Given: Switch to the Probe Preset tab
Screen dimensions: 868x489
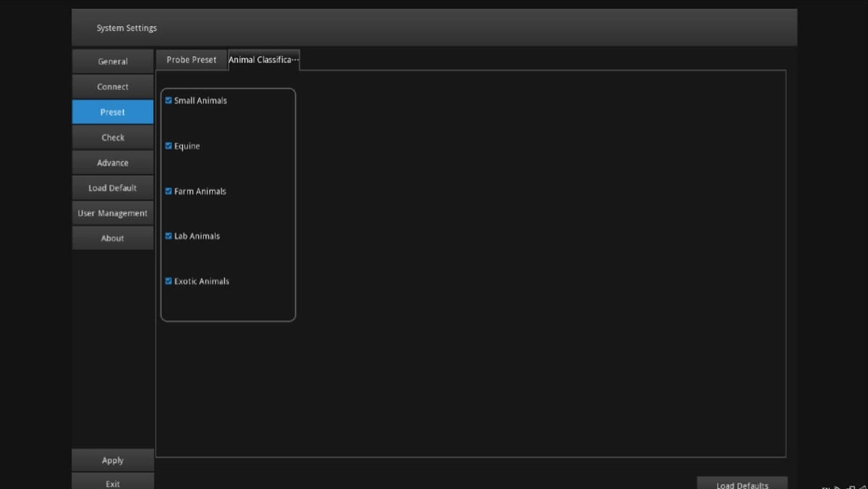Looking at the screenshot, I should point(191,60).
